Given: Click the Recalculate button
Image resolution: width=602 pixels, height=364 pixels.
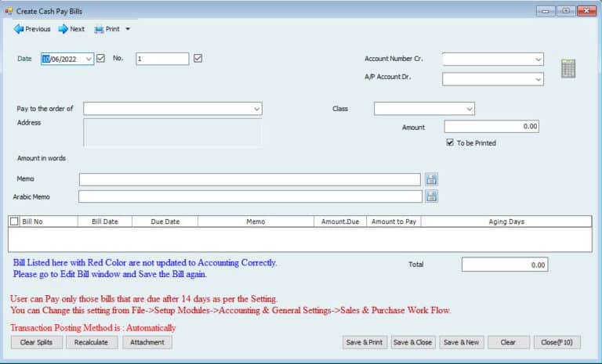Looking at the screenshot, I should [92, 342].
